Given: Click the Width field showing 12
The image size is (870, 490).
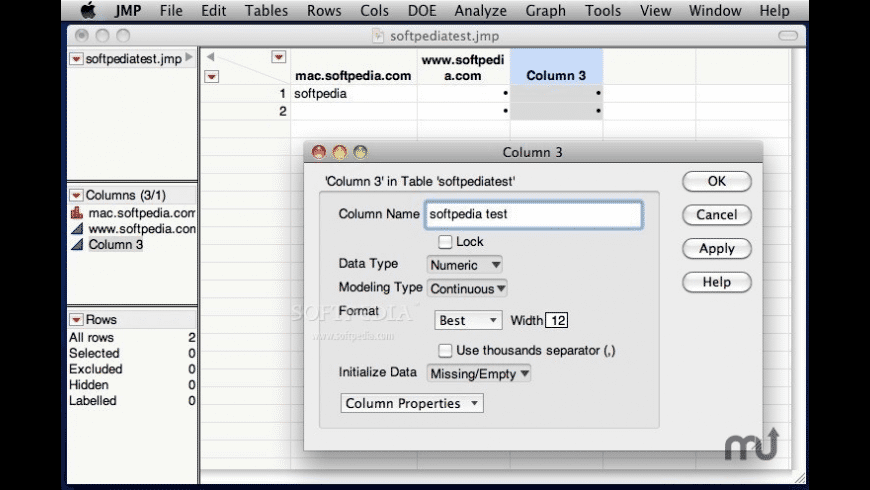Looking at the screenshot, I should pos(557,320).
